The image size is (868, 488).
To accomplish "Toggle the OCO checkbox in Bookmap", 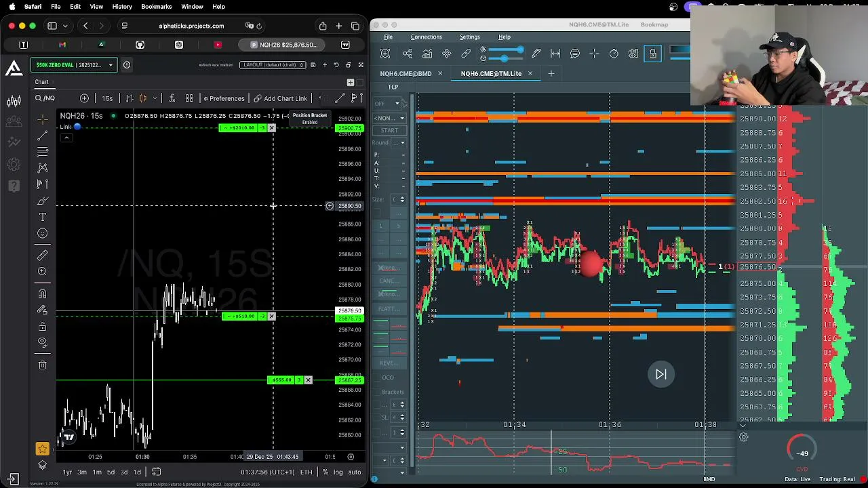I will tap(375, 378).
